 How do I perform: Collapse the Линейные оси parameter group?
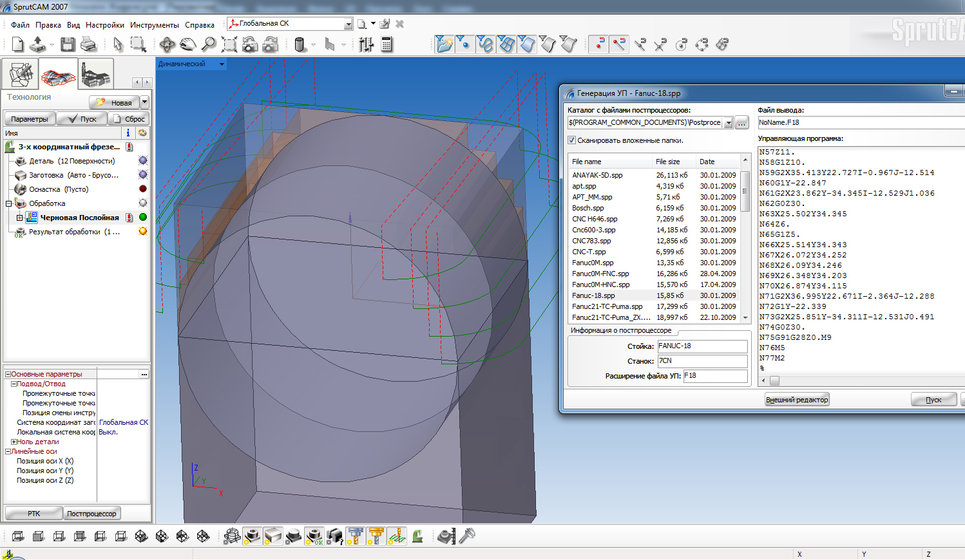[x=8, y=451]
